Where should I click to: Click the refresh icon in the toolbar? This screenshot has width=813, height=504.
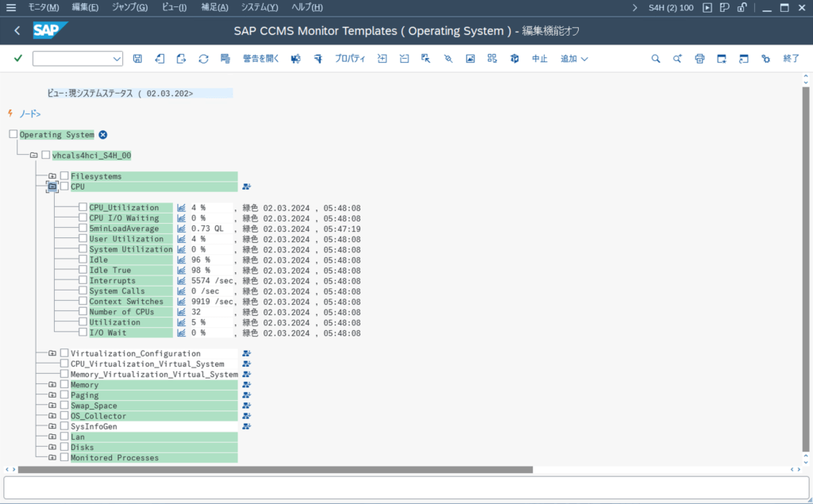coord(203,59)
